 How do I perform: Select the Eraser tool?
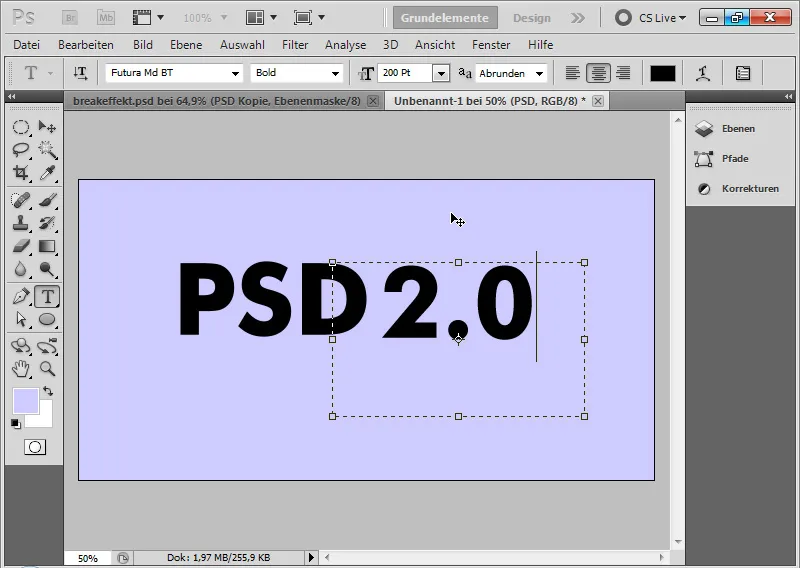point(20,246)
